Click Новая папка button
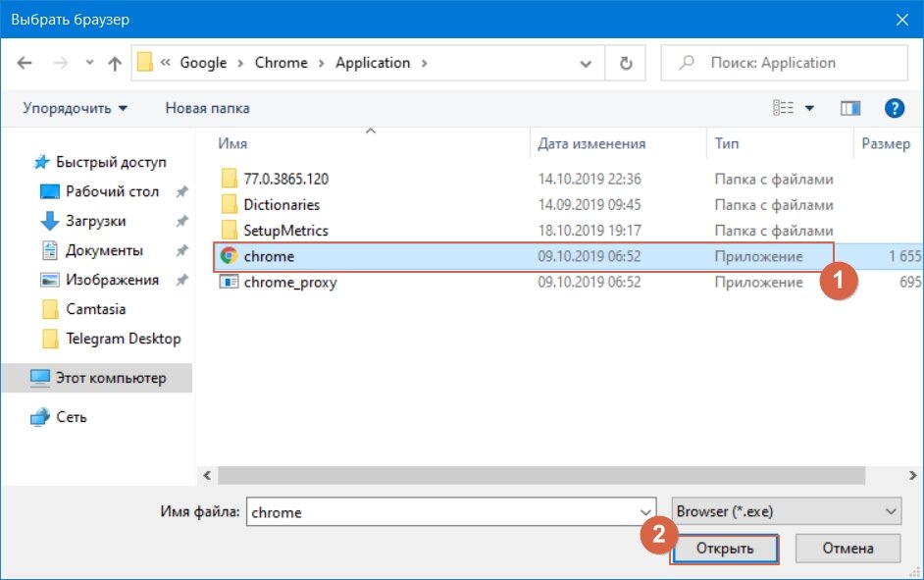Image resolution: width=924 pixels, height=580 pixels. 207,109
